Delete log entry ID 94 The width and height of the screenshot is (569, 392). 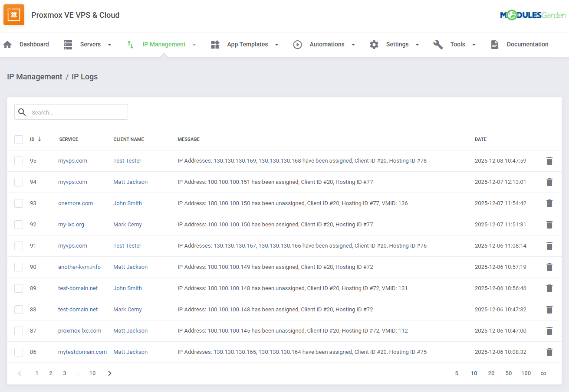[x=549, y=182]
